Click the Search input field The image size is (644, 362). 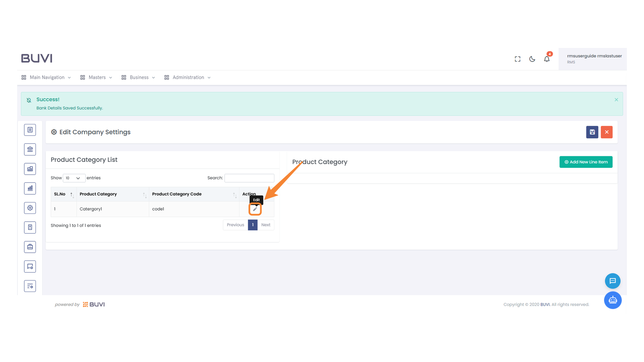(x=249, y=178)
